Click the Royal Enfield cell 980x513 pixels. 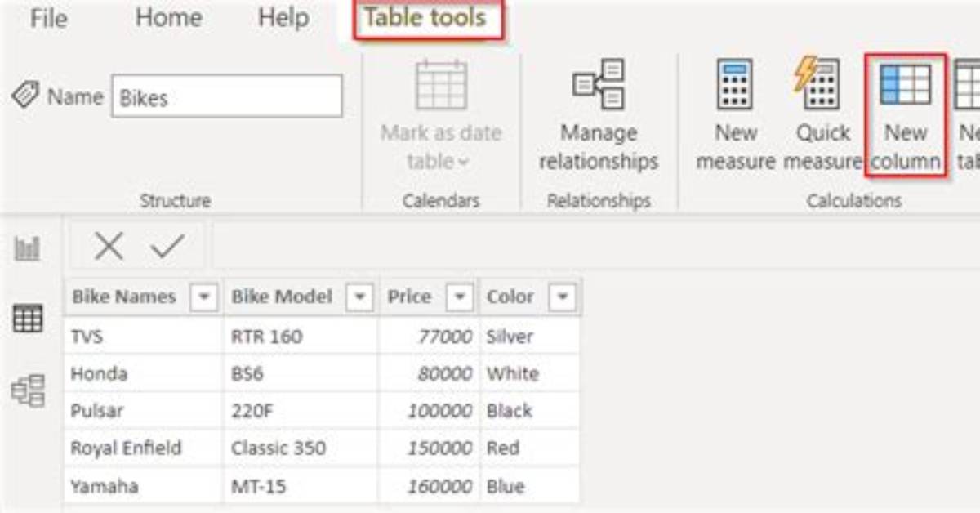143,448
